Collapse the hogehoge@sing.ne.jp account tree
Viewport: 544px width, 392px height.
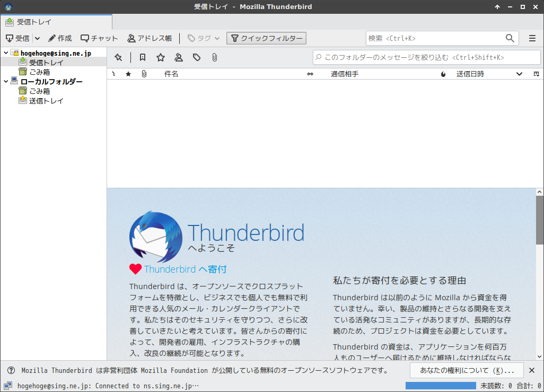[6, 53]
